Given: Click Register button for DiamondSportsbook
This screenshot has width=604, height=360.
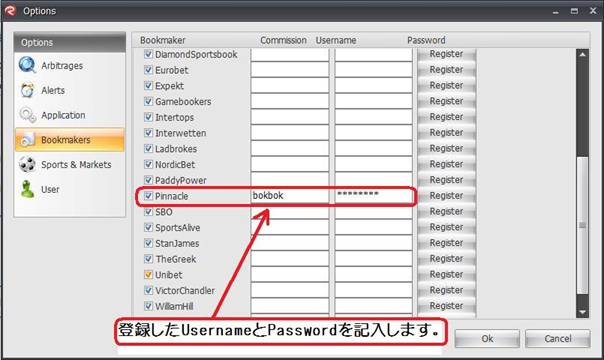Looking at the screenshot, I should coord(446,54).
